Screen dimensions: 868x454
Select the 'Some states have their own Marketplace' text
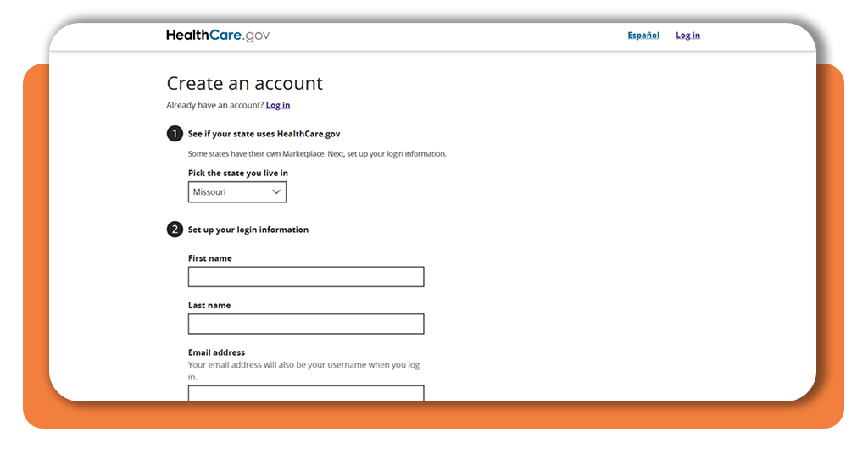point(317,153)
